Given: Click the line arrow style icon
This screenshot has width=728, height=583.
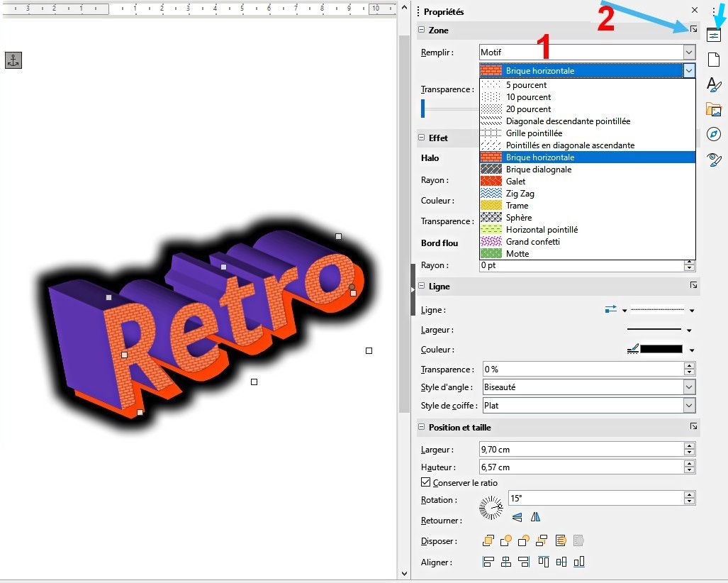Looking at the screenshot, I should (611, 309).
